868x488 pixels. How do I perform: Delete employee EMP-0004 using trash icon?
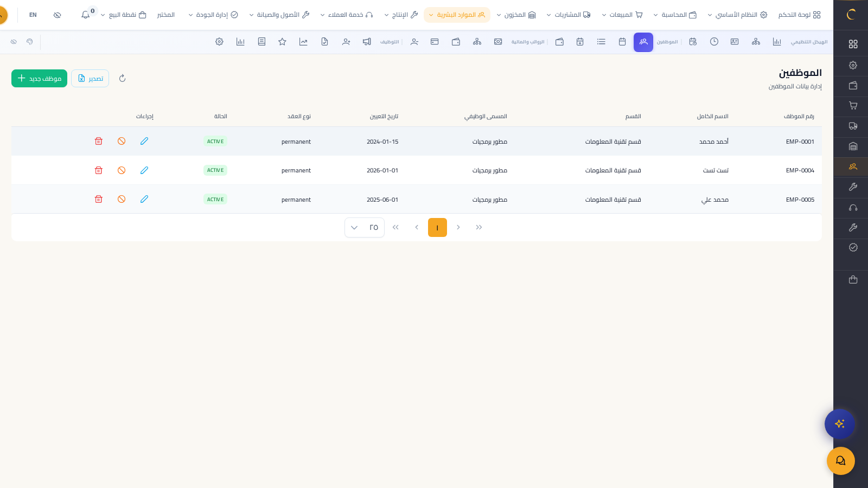point(99,170)
